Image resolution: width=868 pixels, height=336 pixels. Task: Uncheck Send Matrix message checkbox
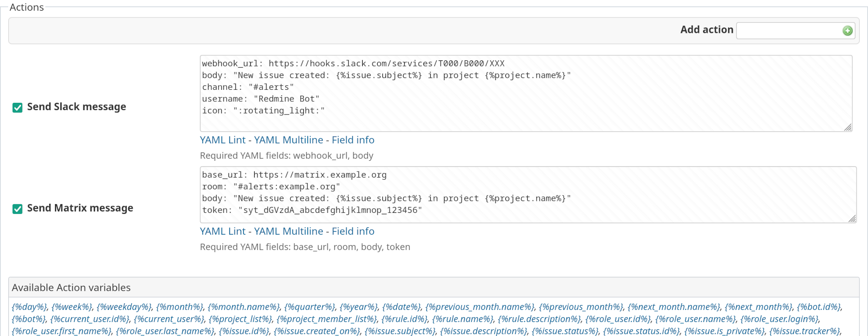[x=17, y=209]
